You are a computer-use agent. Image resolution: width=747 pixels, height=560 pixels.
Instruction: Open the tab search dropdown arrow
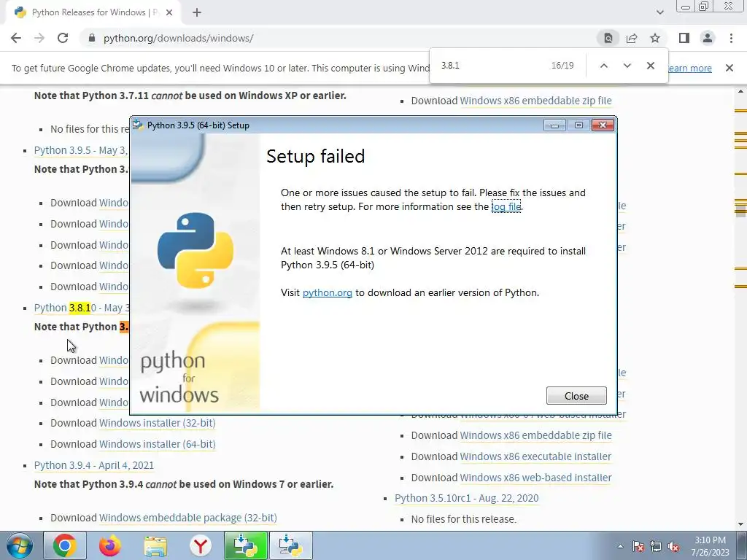[x=659, y=12]
